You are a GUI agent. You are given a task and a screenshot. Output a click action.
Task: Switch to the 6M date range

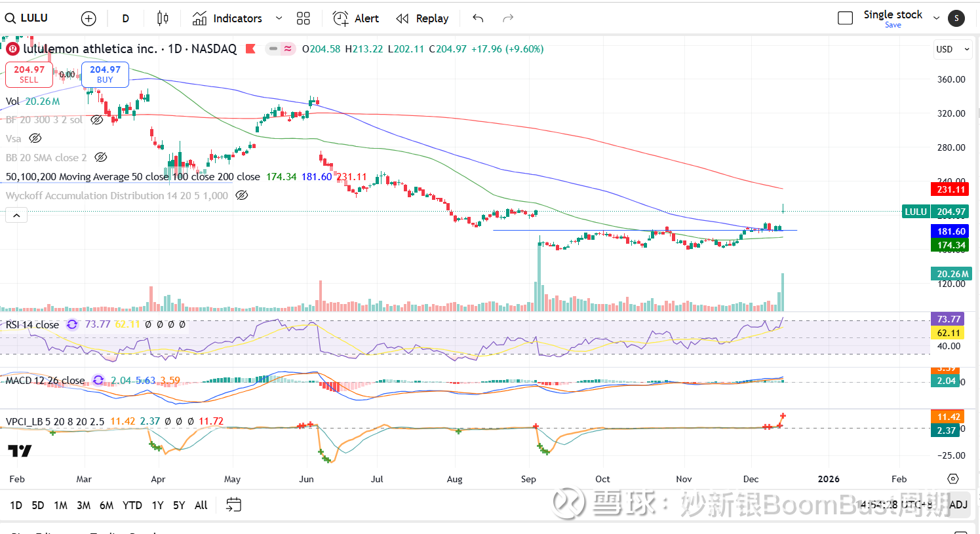pyautogui.click(x=106, y=505)
